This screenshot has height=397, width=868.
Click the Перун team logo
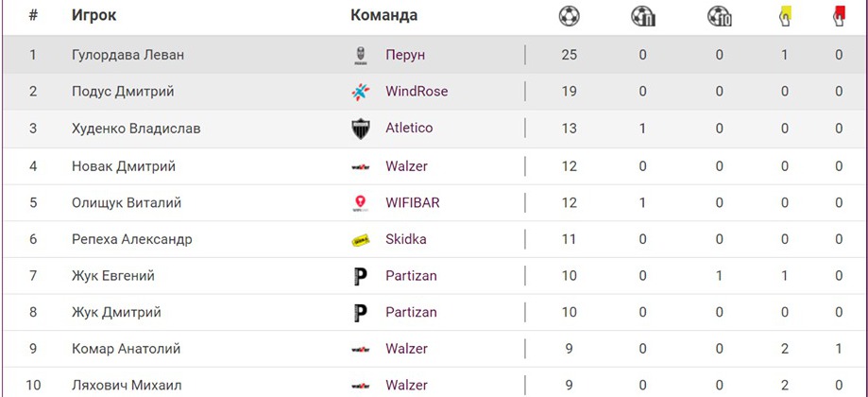pos(361,55)
